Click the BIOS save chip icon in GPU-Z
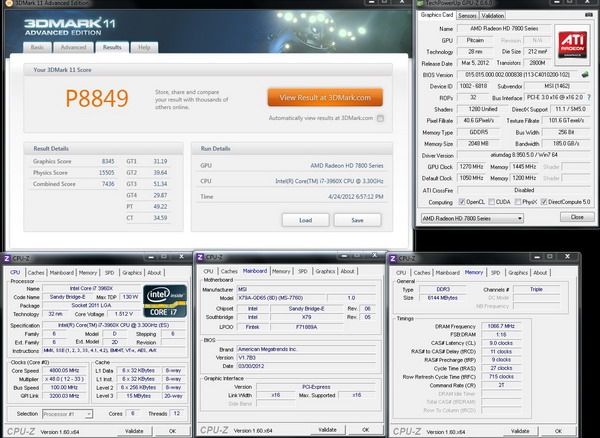 pos(585,75)
